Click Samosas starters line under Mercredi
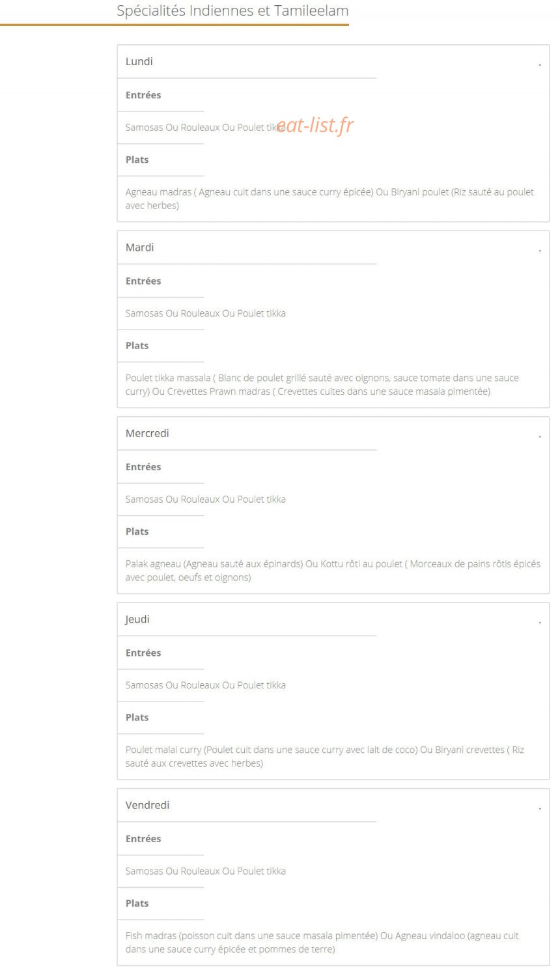 coord(206,500)
